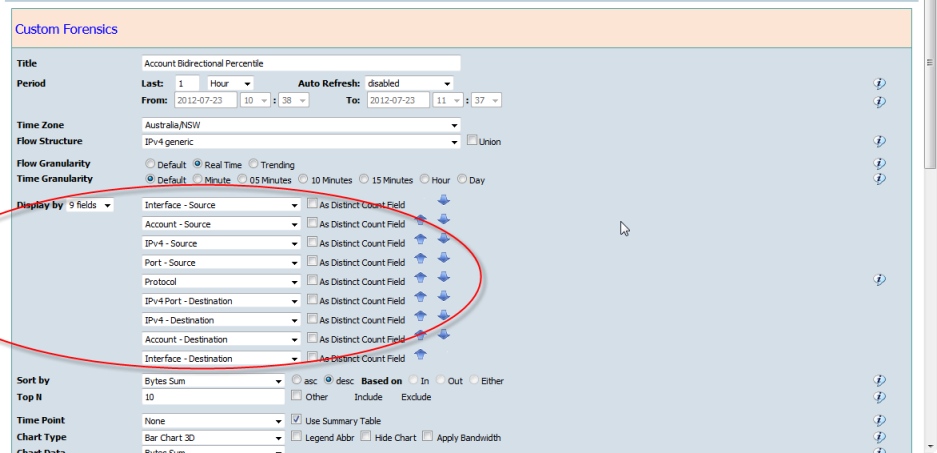Open the Sort by Bytes Sum dropdown
The width and height of the screenshot is (937, 453).
tap(213, 381)
